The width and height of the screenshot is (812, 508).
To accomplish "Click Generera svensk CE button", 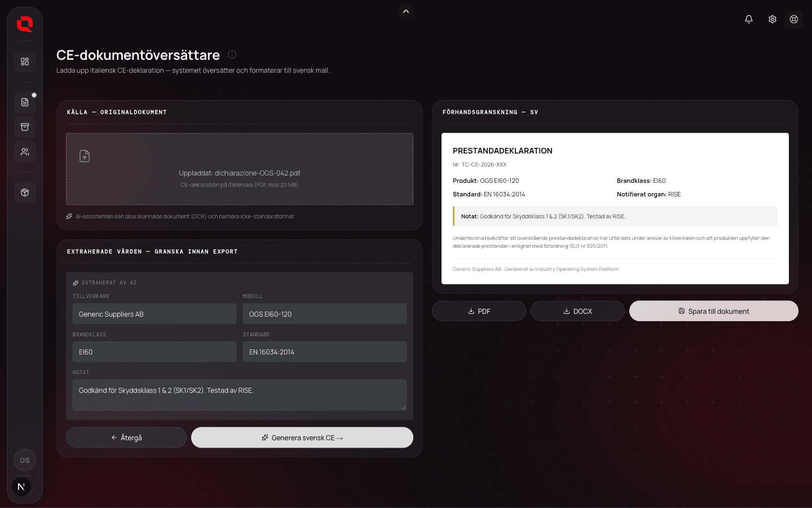I will pos(302,437).
